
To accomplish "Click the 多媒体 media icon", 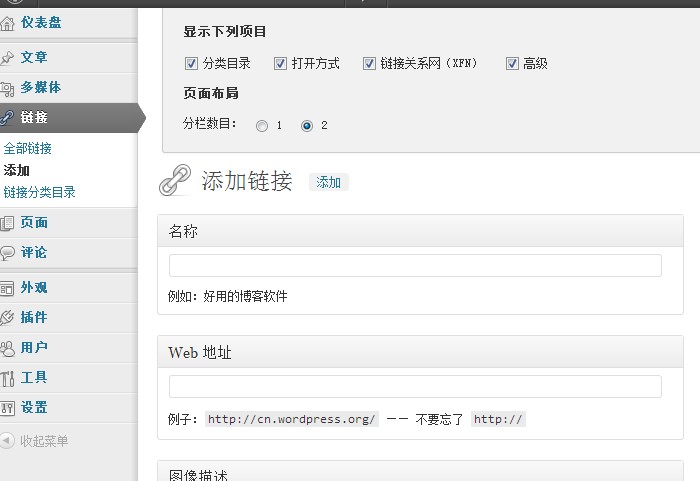I will (x=7, y=88).
